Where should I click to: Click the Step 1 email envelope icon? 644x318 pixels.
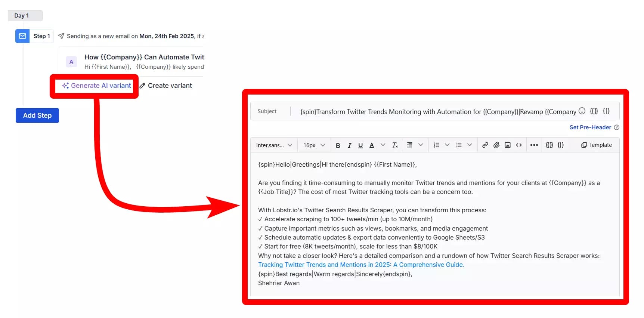coord(22,36)
